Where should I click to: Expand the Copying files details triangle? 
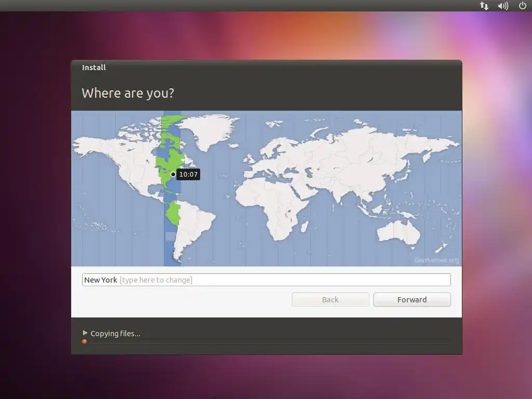[x=85, y=333]
